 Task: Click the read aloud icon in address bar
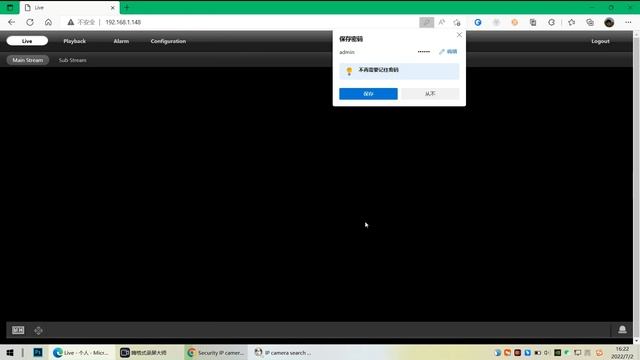tap(442, 22)
